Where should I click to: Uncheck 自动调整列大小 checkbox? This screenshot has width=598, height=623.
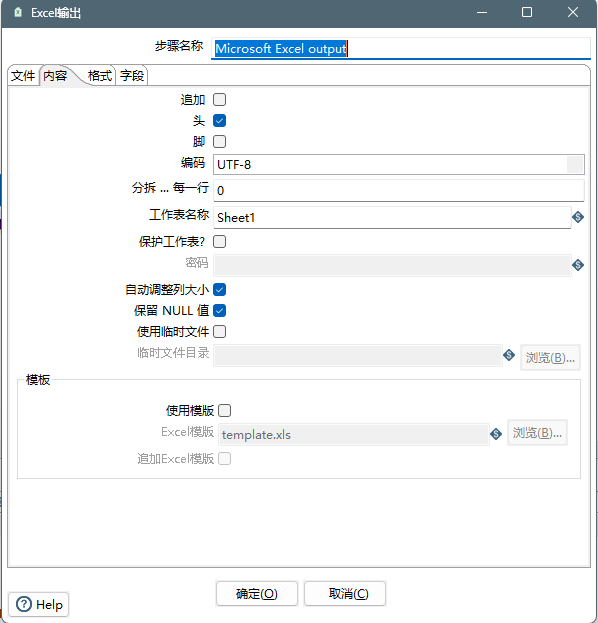219,290
